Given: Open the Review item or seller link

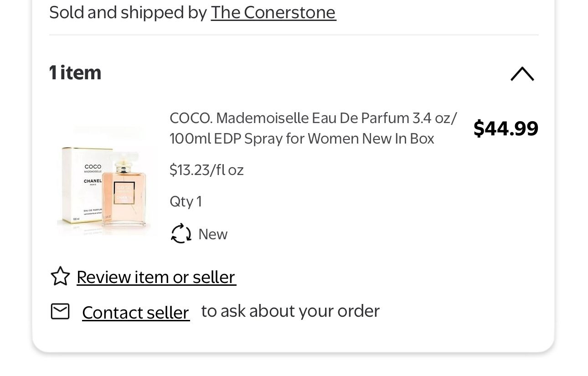Looking at the screenshot, I should (156, 277).
